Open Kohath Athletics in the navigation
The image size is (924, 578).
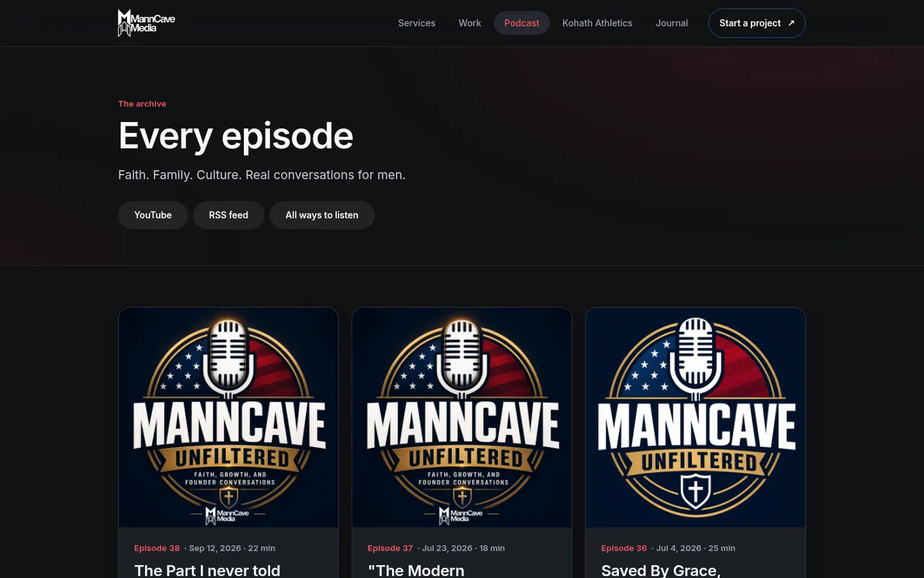[x=597, y=23]
